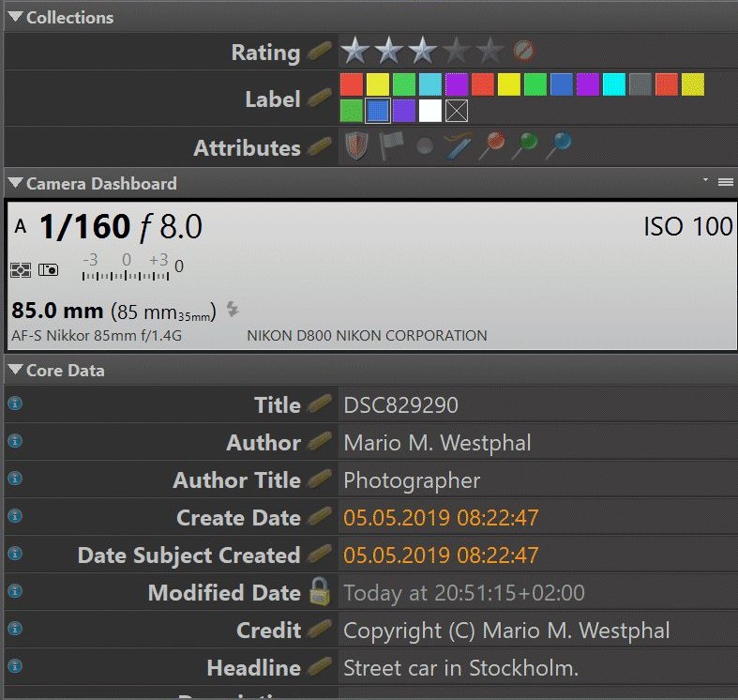This screenshot has width=738, height=700.
Task: Click the '85.0 mm' focal length
Action: tap(57, 311)
